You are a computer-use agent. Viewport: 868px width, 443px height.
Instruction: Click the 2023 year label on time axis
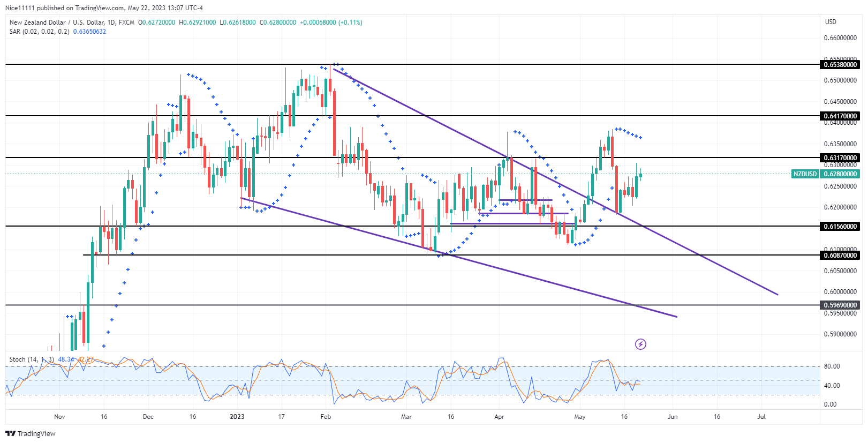tap(237, 416)
